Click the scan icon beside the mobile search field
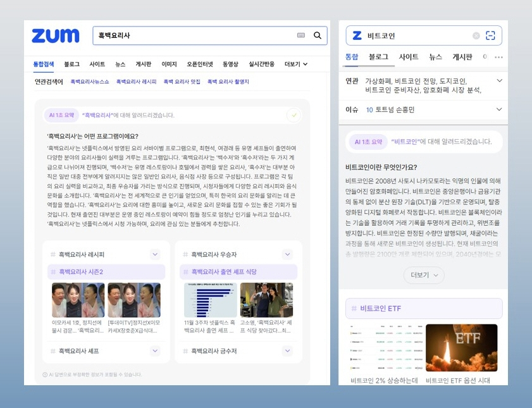The width and height of the screenshot is (532, 408). pyautogui.click(x=492, y=36)
